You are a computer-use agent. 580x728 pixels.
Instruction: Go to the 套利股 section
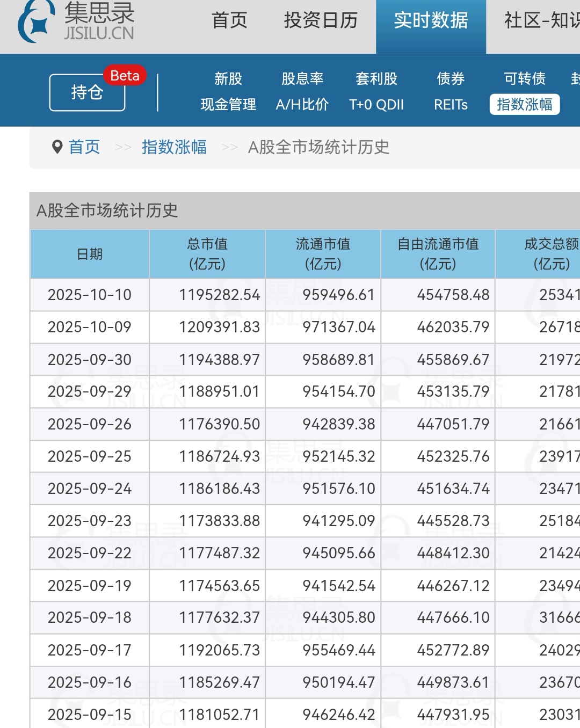tap(376, 79)
